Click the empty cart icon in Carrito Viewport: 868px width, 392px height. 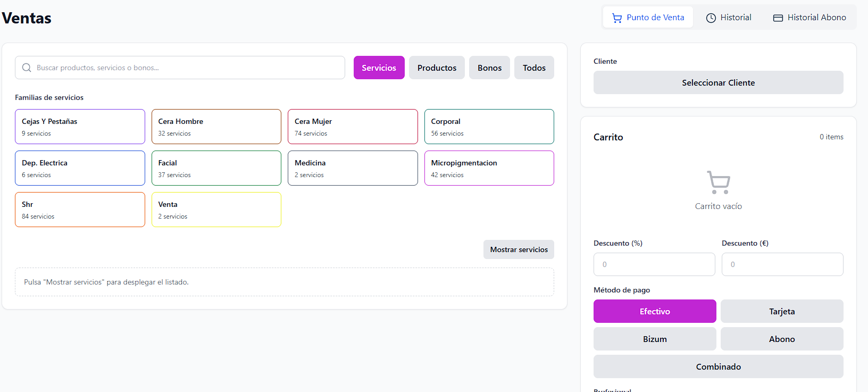click(719, 182)
